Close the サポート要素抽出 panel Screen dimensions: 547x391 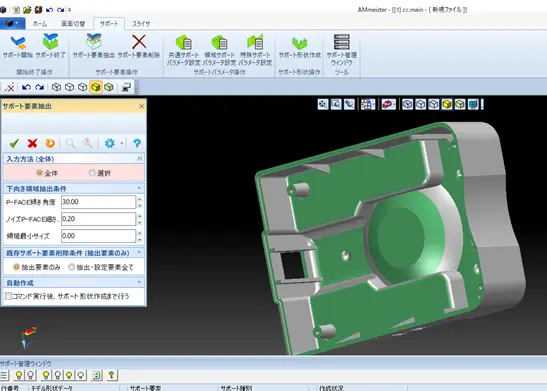coord(141,106)
